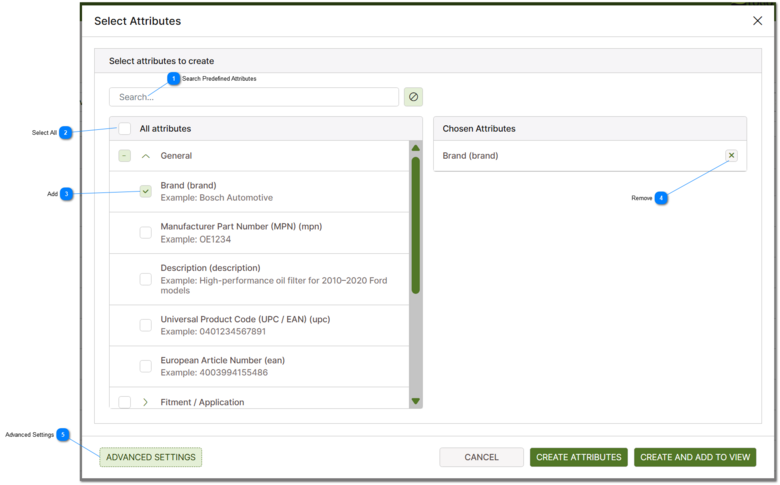This screenshot has width=780, height=485.
Task: Click the attribute list scrollbar thumb
Action: coord(416,225)
